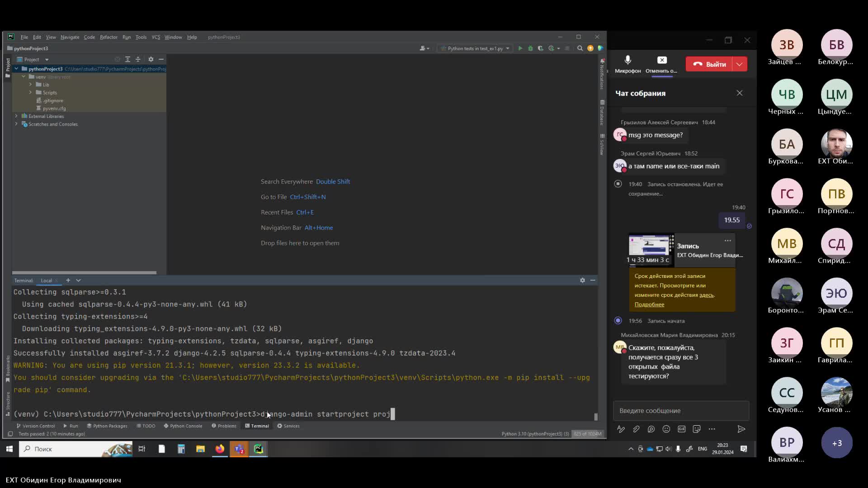Open the Version Control tab
The height and width of the screenshot is (488, 868).
click(x=35, y=426)
